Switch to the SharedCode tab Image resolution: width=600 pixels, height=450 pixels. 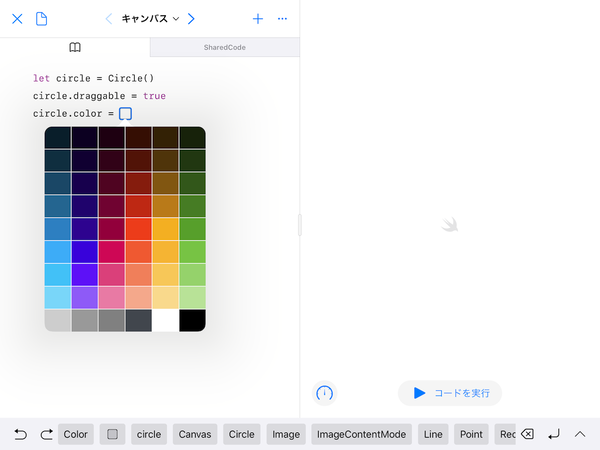coord(224,47)
